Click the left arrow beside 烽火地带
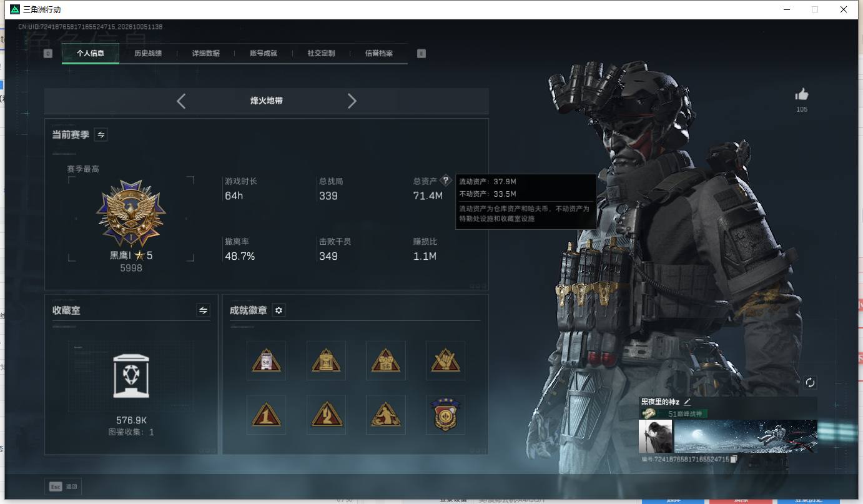This screenshot has width=863, height=504. click(x=181, y=101)
